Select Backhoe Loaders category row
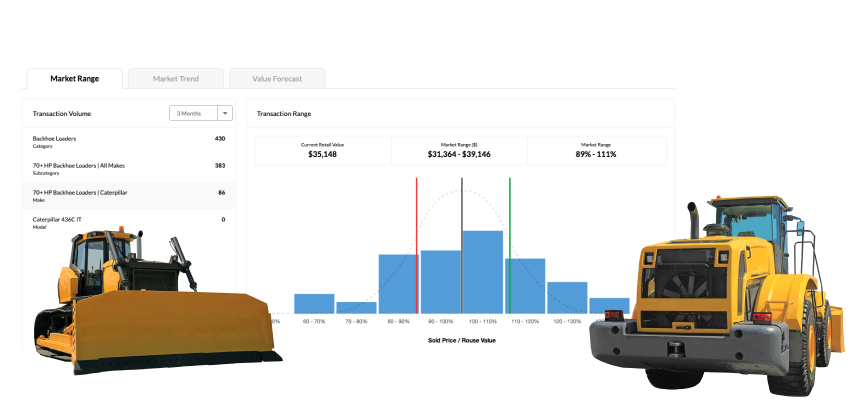This screenshot has height=406, width=866. pos(129,142)
